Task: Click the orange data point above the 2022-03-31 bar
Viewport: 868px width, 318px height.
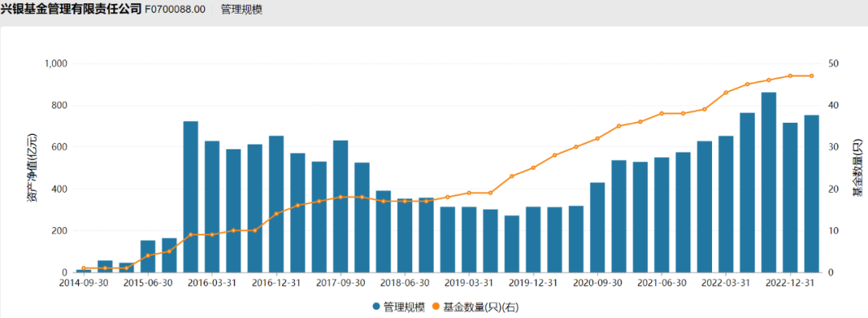Action: pos(726,92)
